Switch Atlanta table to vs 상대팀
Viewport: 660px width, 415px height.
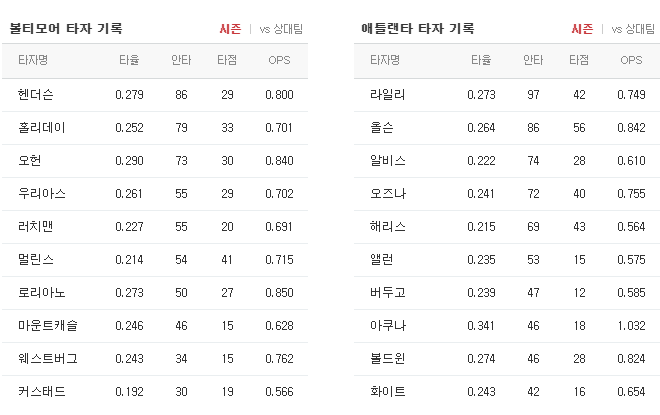[x=633, y=29]
